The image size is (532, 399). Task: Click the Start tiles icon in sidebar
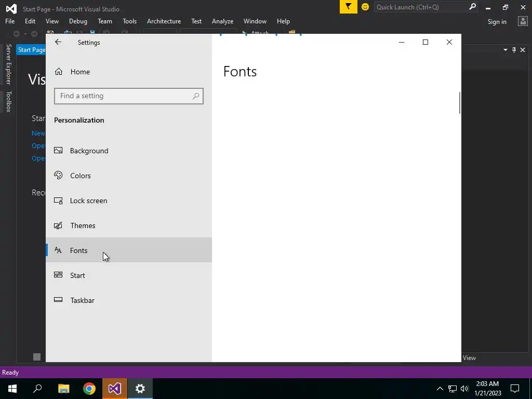58,275
